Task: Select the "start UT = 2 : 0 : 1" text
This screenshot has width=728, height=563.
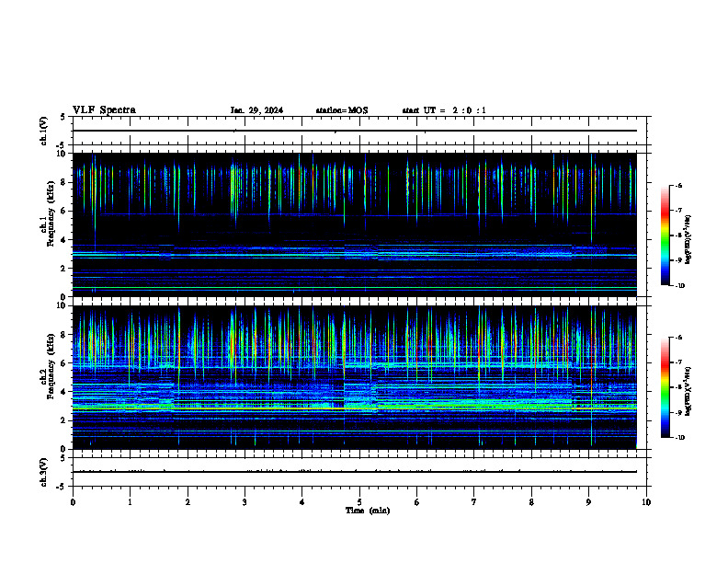Action: (444, 110)
